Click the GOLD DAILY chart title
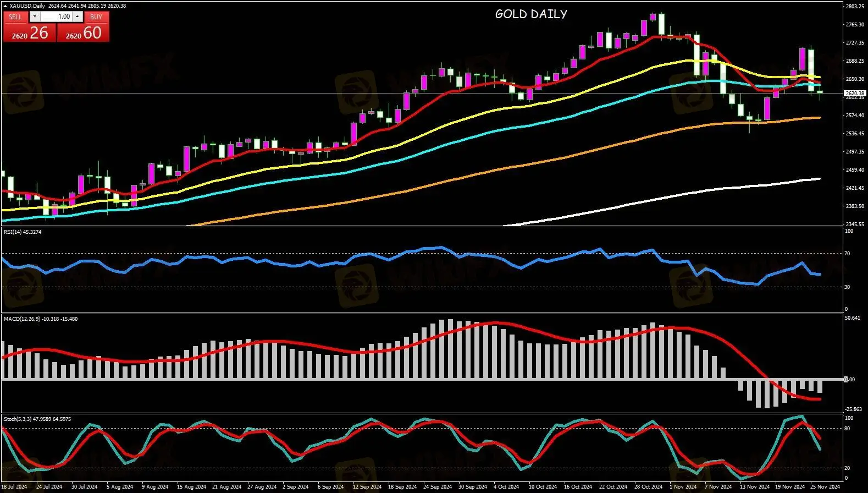Image resolution: width=868 pixels, height=493 pixels. coord(531,14)
